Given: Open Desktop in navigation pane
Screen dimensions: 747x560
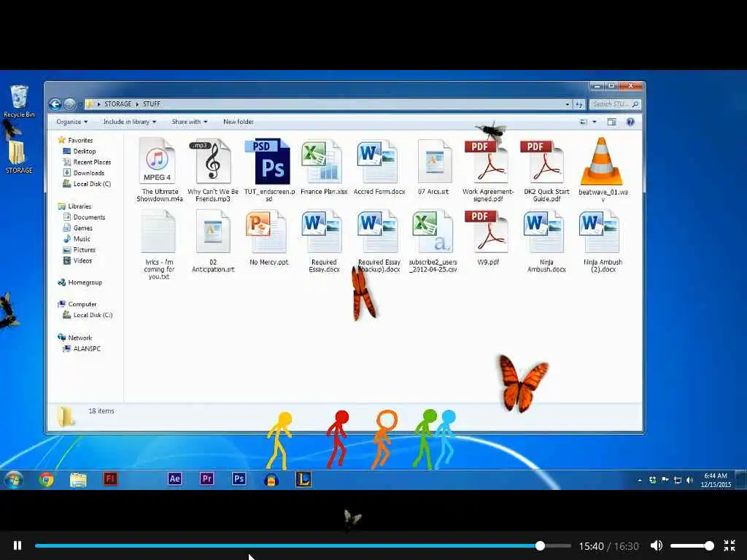Looking at the screenshot, I should tap(80, 151).
